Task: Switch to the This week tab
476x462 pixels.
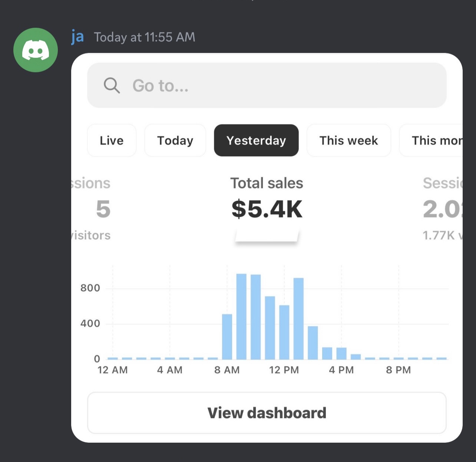Action: [348, 141]
